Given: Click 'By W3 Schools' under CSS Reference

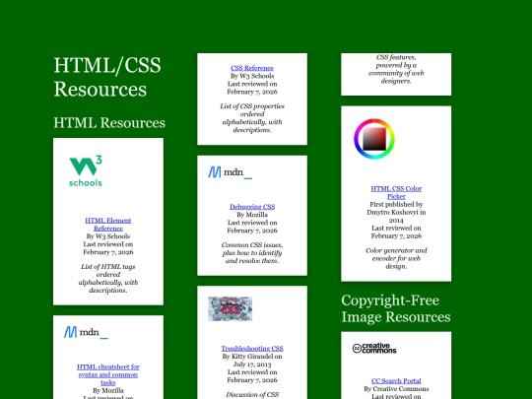Looking at the screenshot, I should click(x=252, y=76).
